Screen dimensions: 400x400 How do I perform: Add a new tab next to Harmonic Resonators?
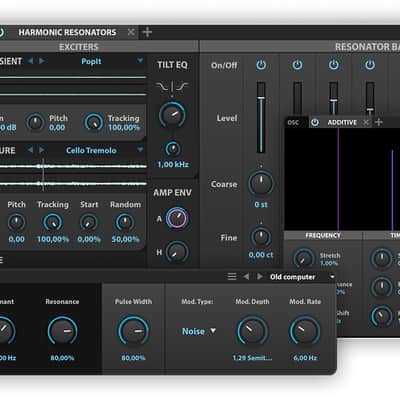click(147, 32)
